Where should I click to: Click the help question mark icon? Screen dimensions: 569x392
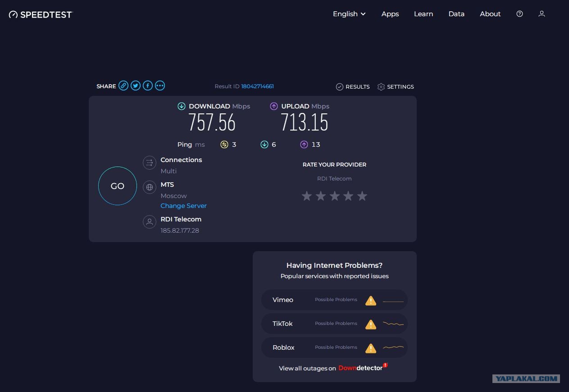(x=519, y=14)
